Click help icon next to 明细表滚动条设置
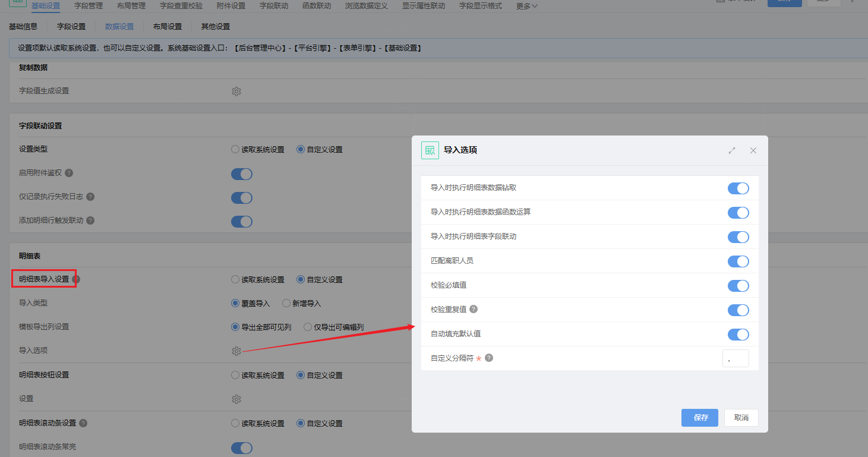Viewport: 868px width, 457px height. tap(83, 423)
